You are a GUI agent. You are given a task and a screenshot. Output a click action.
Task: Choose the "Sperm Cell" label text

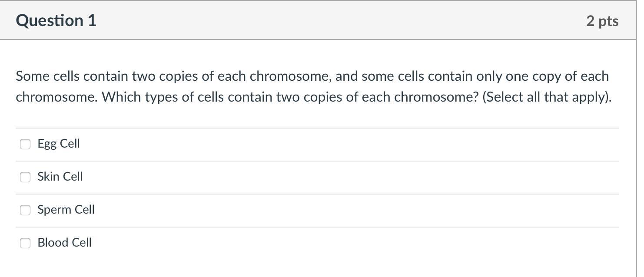coord(66,210)
